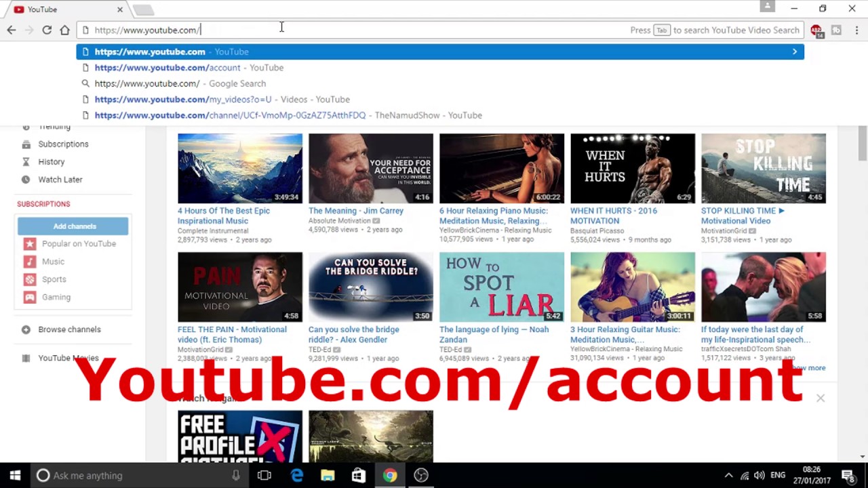Open Sports channel in sidebar

[54, 279]
